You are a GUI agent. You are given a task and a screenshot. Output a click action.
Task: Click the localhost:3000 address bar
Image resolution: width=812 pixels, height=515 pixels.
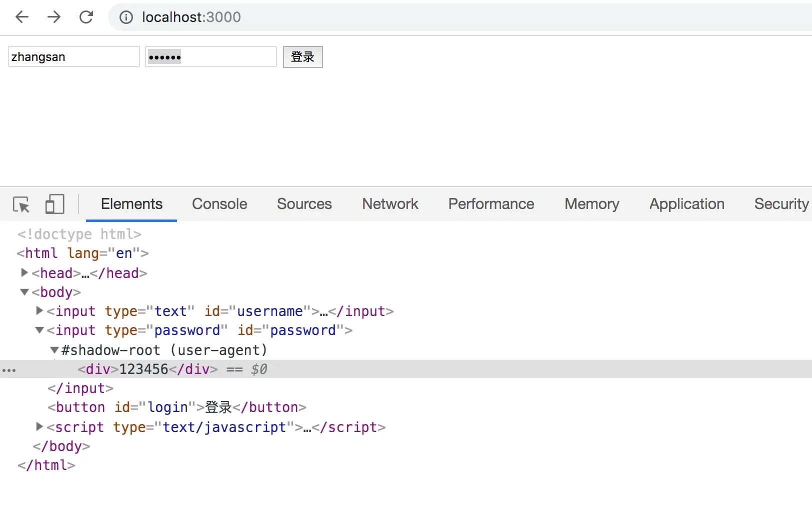tap(460, 17)
